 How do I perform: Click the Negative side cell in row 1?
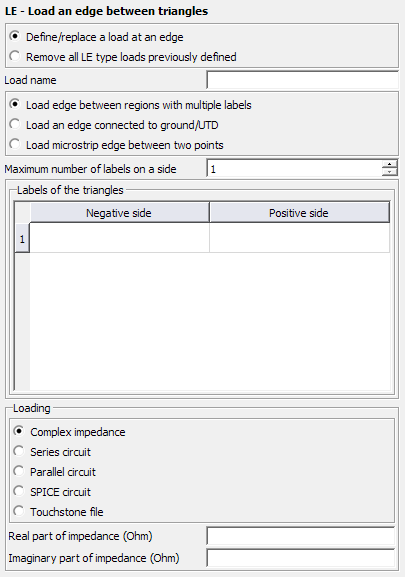coord(119,238)
